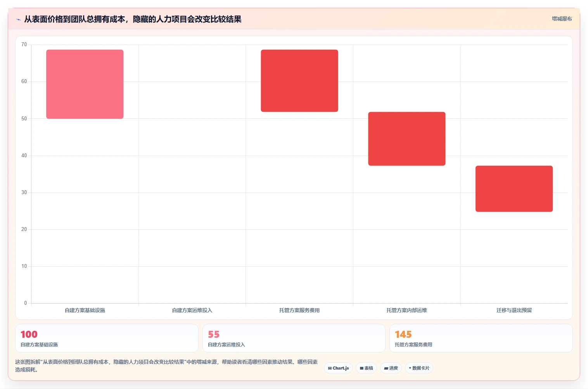Screen dimensions: 588x389
Task: Click the lightning icon beside the chart title
Action: 18,19
